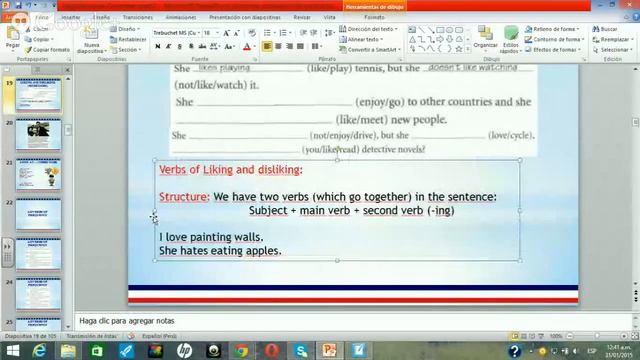Select the oval shape in gallery
Screen dimensions: 640x360
tap(449, 30)
